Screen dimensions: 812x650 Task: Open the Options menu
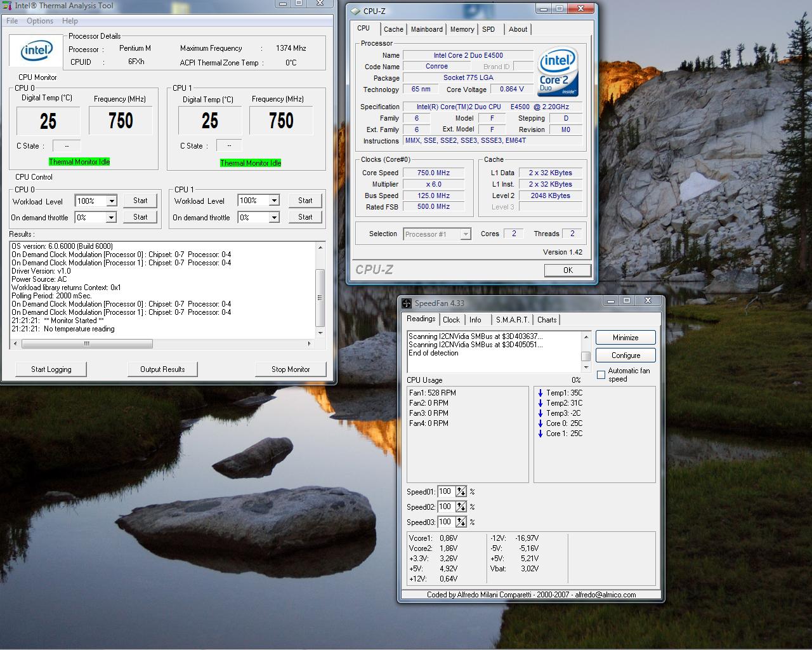(x=40, y=21)
